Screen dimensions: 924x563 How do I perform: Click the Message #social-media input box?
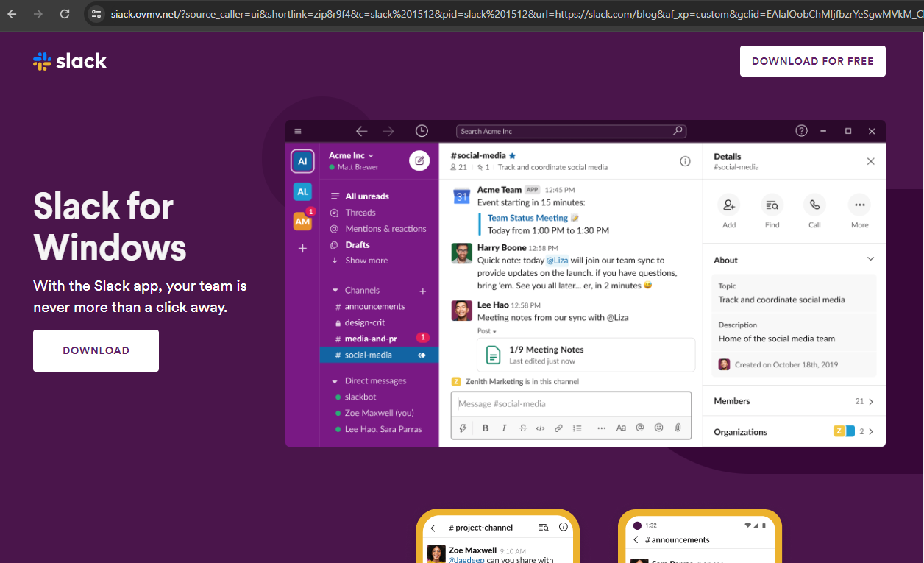pos(572,404)
